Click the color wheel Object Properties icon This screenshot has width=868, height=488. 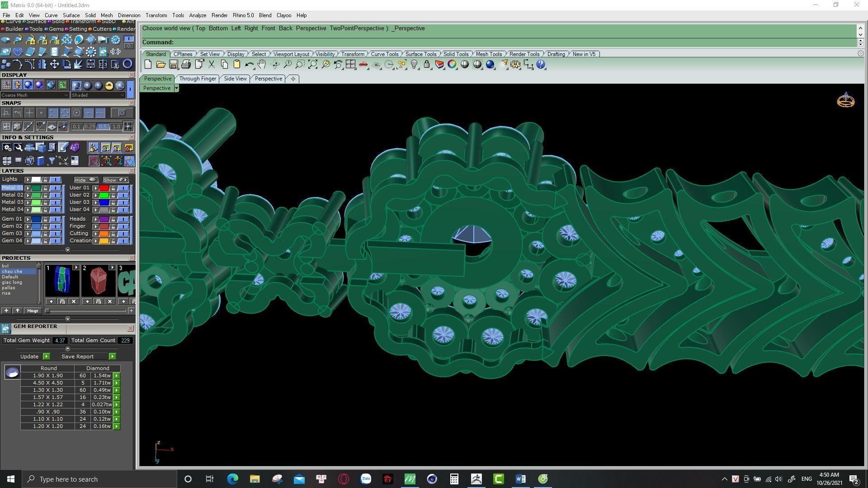[452, 65]
